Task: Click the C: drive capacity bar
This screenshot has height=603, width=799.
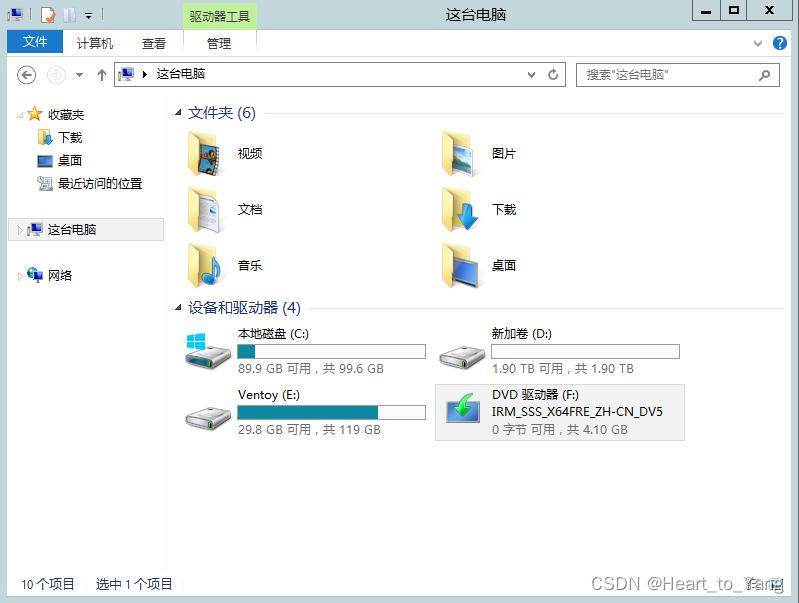Action: [331, 351]
